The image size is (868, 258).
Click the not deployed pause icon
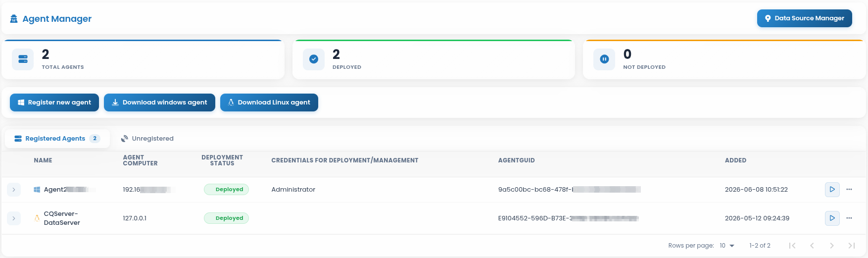(x=604, y=59)
